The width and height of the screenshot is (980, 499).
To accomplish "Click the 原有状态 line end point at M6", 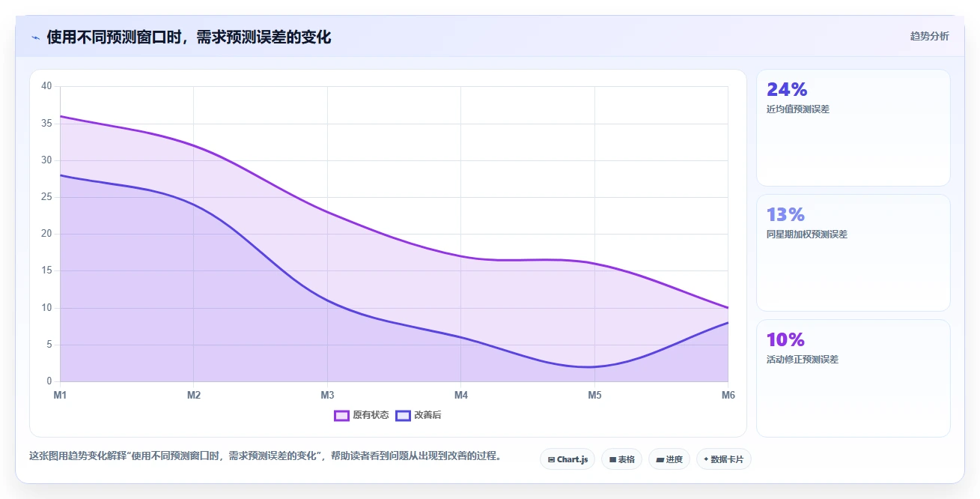I will coord(728,308).
